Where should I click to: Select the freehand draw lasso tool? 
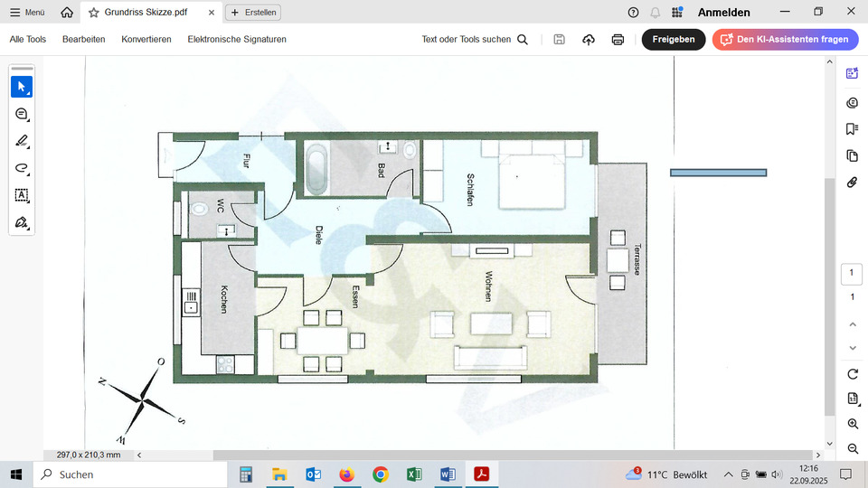coord(22,168)
